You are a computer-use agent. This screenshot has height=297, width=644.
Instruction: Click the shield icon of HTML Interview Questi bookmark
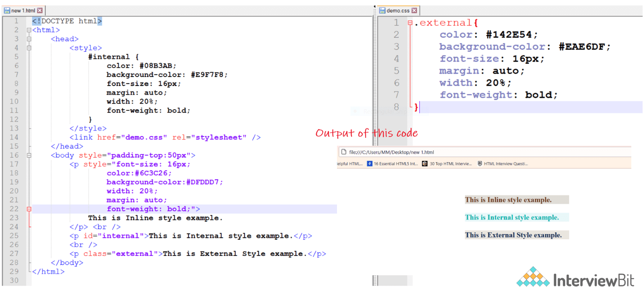[480, 163]
